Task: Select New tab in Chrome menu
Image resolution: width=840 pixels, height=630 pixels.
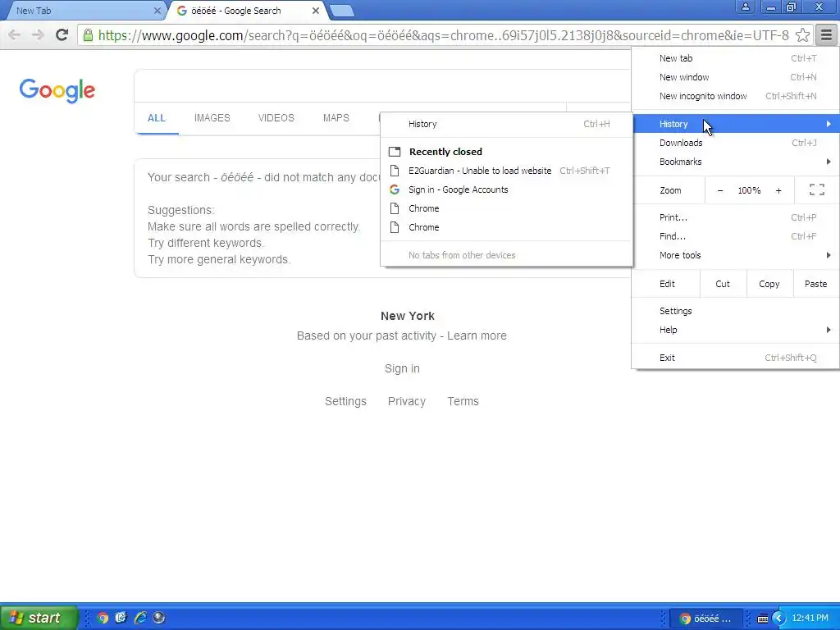Action: (x=736, y=58)
